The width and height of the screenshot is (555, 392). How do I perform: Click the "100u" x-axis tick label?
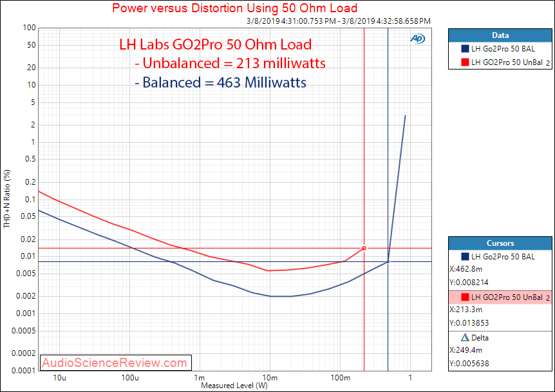130,377
